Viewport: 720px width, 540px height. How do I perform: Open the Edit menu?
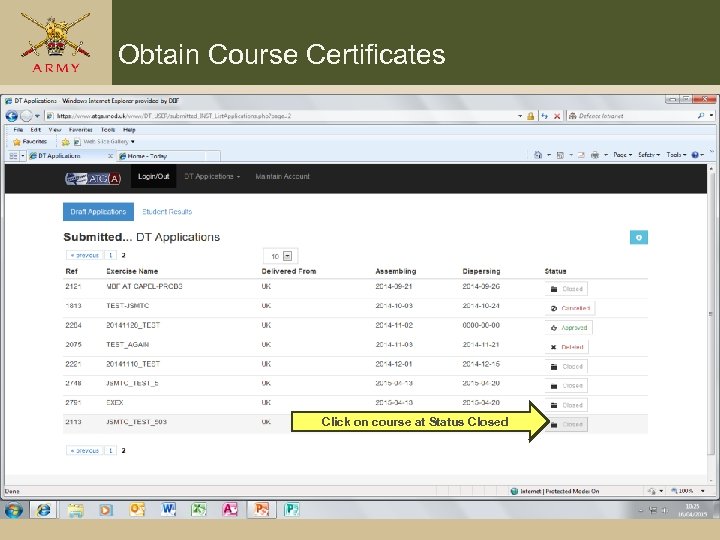[x=36, y=130]
